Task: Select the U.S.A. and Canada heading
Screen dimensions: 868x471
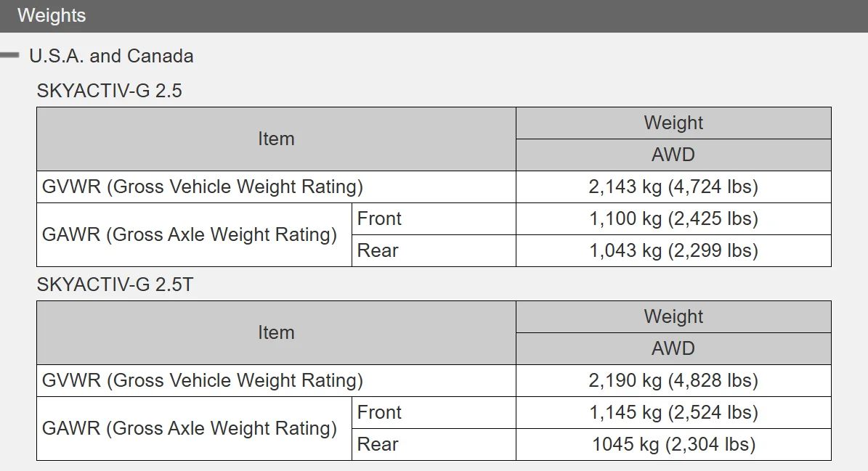Action: [x=111, y=56]
